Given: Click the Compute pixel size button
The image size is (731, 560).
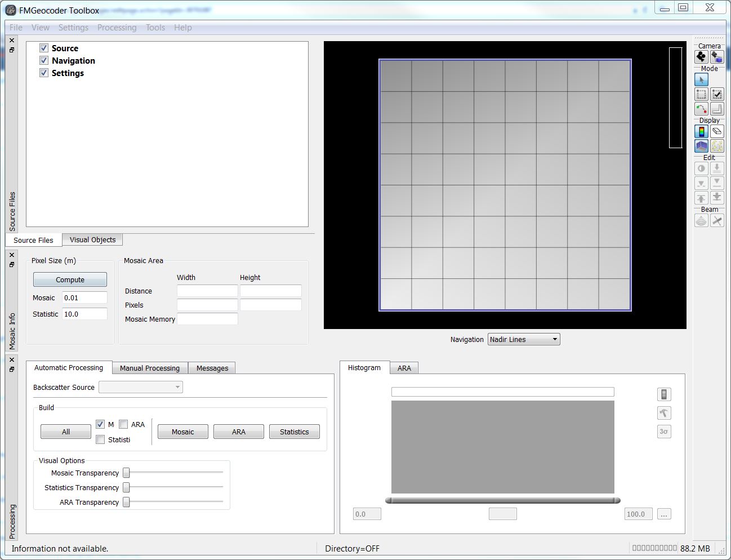Looking at the screenshot, I should (x=70, y=279).
